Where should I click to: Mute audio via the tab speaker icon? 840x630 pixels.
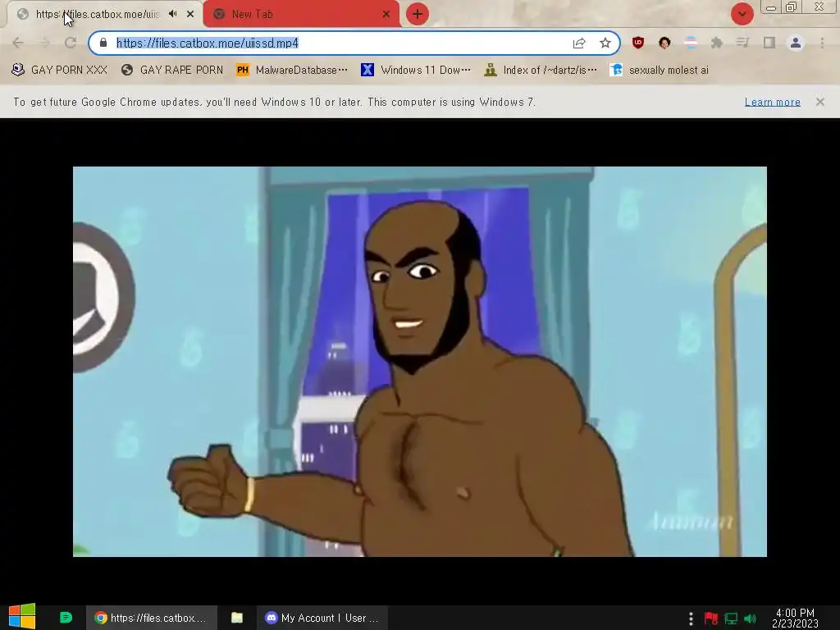(172, 14)
